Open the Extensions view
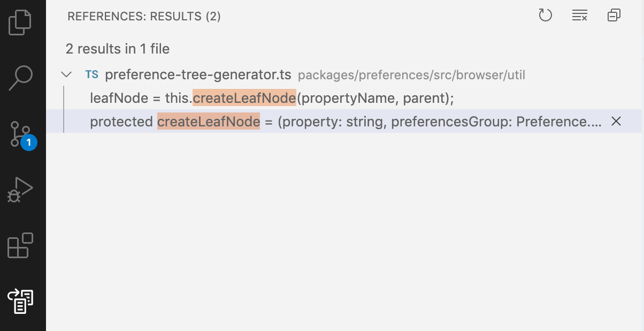 pos(20,245)
